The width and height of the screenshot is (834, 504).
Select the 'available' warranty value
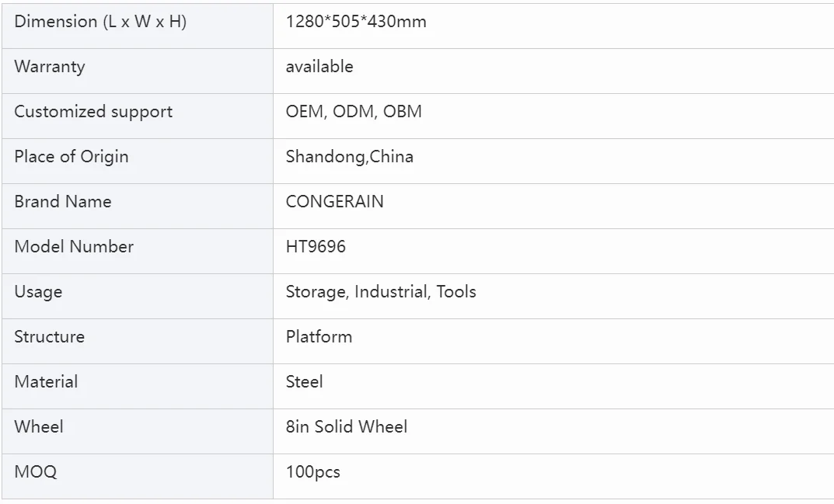click(319, 67)
